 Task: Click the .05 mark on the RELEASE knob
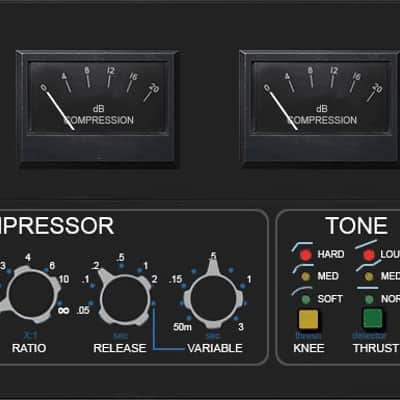click(x=83, y=311)
